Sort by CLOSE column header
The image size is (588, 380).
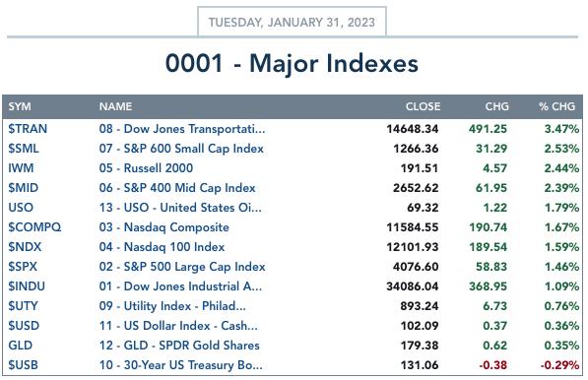(423, 106)
